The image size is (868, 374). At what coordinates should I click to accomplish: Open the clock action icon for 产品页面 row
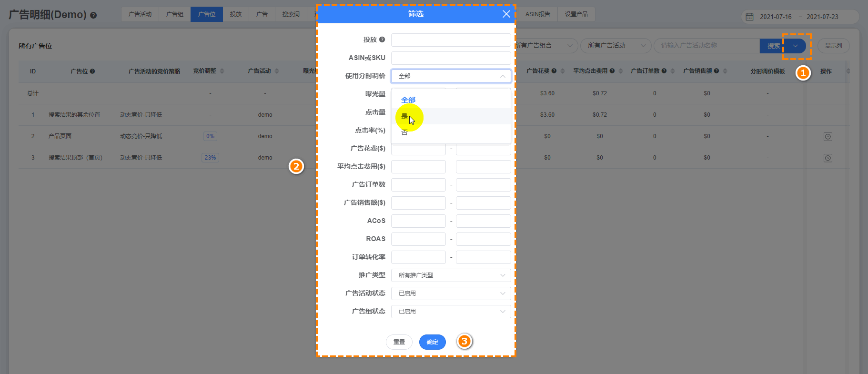[x=828, y=137]
